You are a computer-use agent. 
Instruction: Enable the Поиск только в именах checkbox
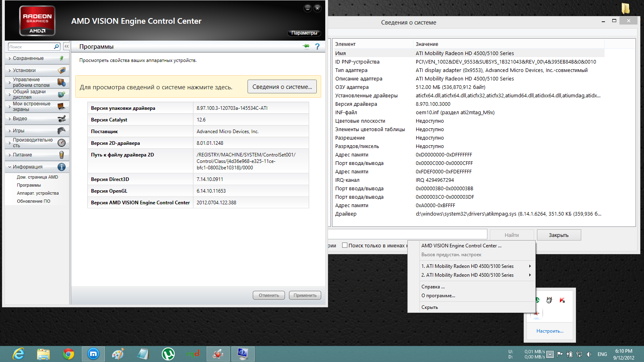click(345, 245)
